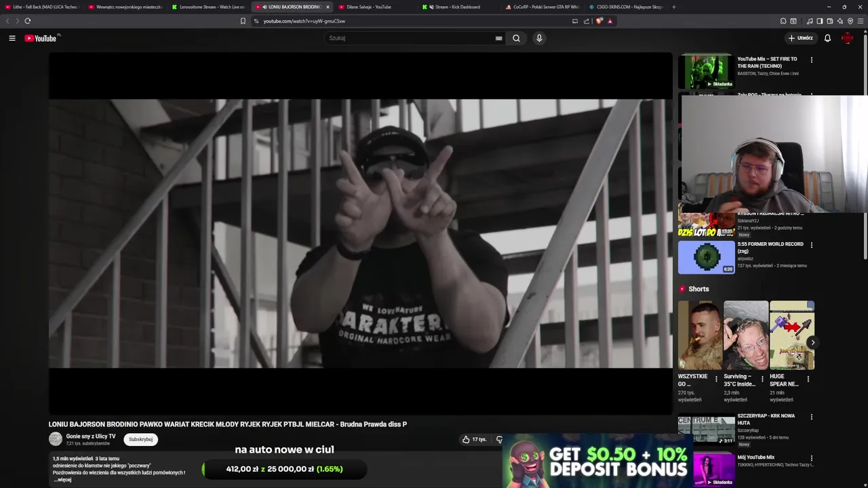Open the notifications bell
The height and width of the screenshot is (488, 868).
click(x=827, y=38)
